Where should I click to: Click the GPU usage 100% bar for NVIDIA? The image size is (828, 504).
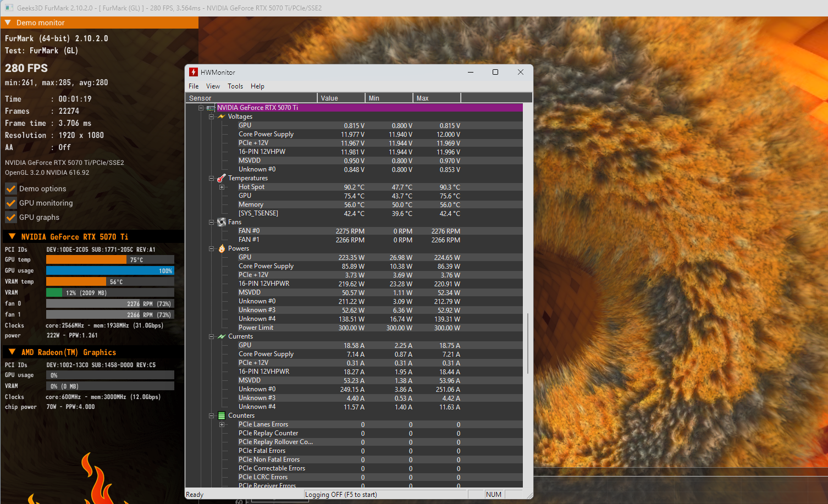click(110, 270)
